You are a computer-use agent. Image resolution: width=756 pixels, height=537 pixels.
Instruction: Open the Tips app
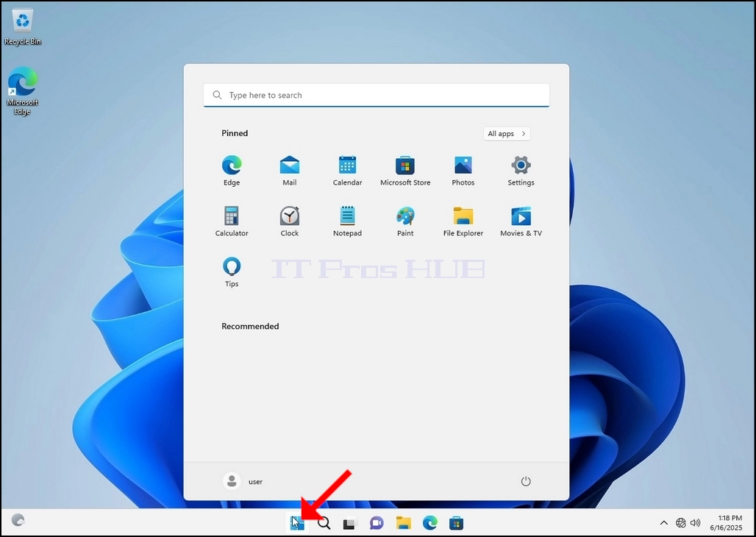[x=232, y=272]
